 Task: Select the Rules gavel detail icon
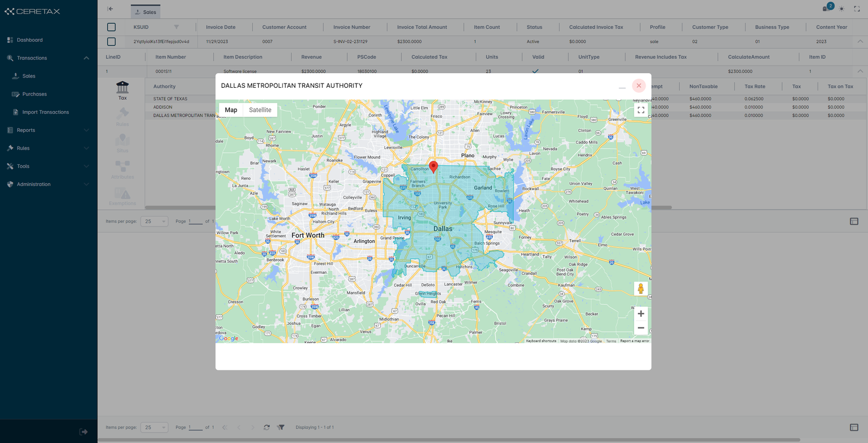(123, 117)
